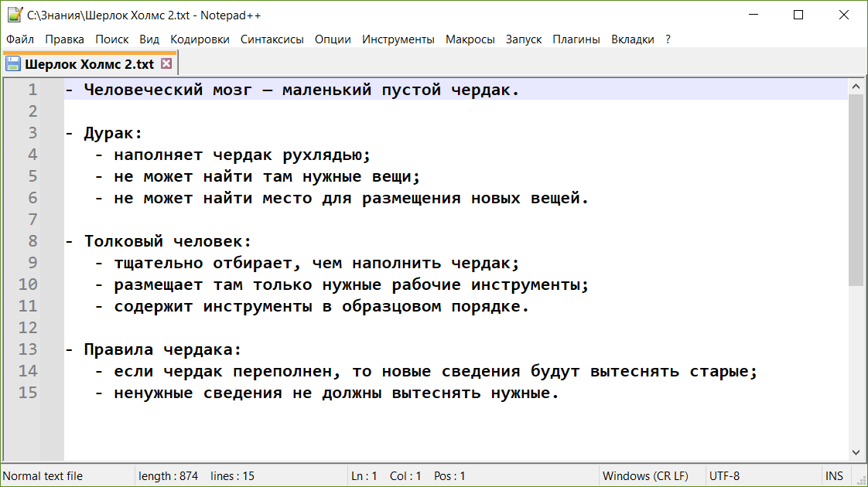Click the Notepad++ title bar icon
Screen dimensions: 868x487
point(15,15)
